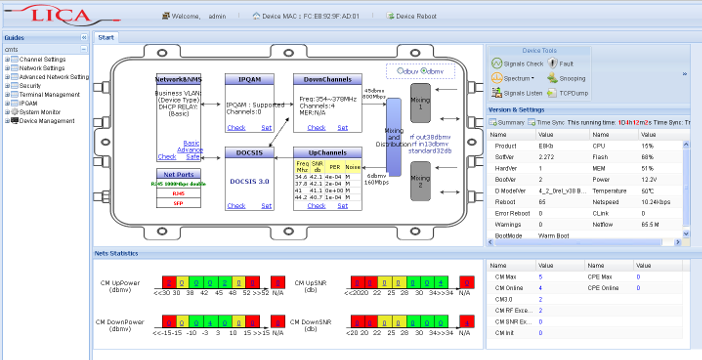Click CM UpSNR green cell showing 4
The height and width of the screenshot is (360, 702).
coord(441,283)
